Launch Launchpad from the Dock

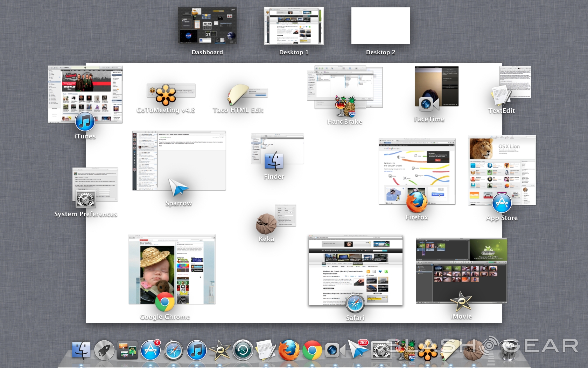[x=104, y=350]
